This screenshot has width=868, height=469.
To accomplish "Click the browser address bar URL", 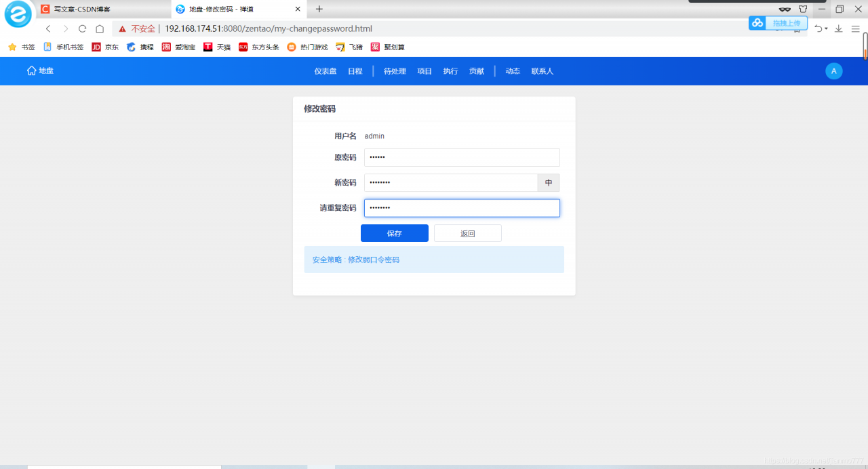I will [x=269, y=28].
